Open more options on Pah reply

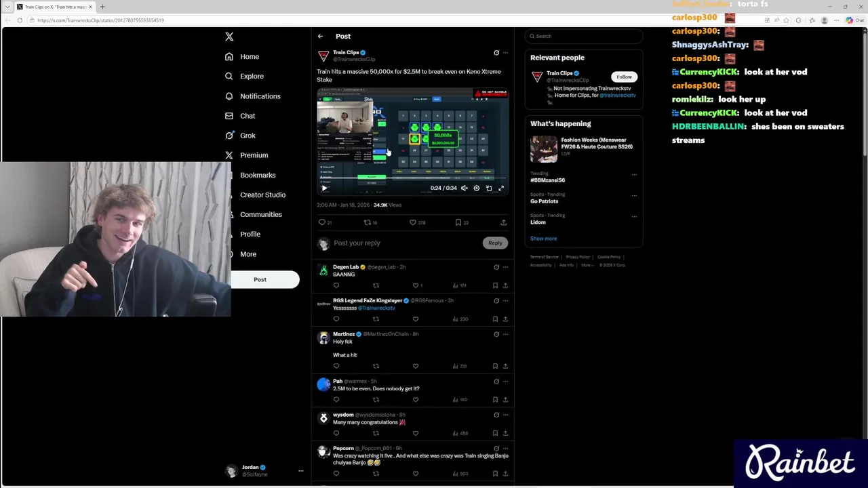[x=505, y=381]
